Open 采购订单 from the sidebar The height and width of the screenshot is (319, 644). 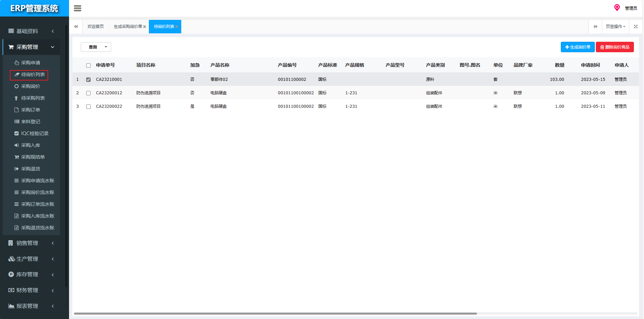click(30, 110)
